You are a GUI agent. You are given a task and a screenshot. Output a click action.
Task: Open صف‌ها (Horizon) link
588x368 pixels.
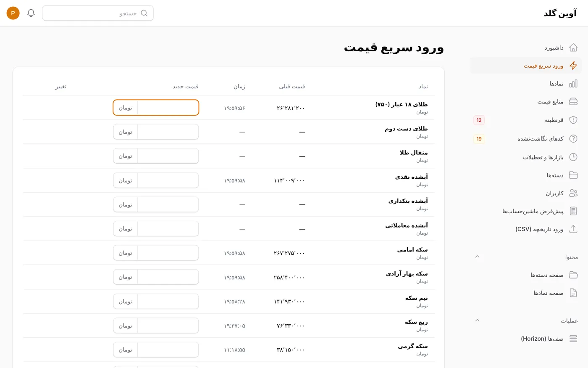pyautogui.click(x=526, y=339)
